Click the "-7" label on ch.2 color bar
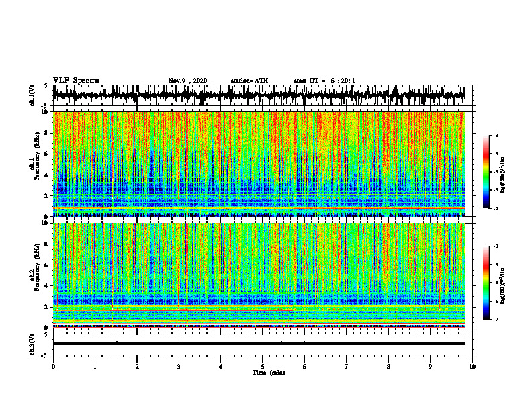Image resolution: width=532 pixels, height=411 pixels. coord(496,319)
